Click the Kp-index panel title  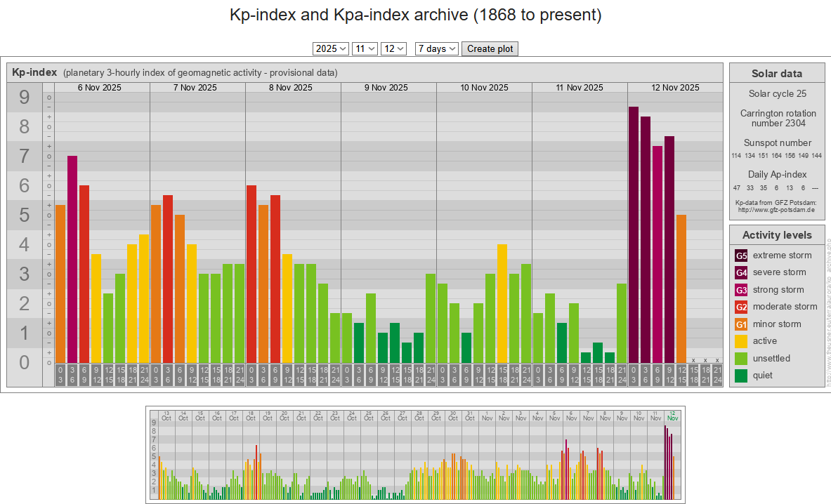tap(34, 72)
